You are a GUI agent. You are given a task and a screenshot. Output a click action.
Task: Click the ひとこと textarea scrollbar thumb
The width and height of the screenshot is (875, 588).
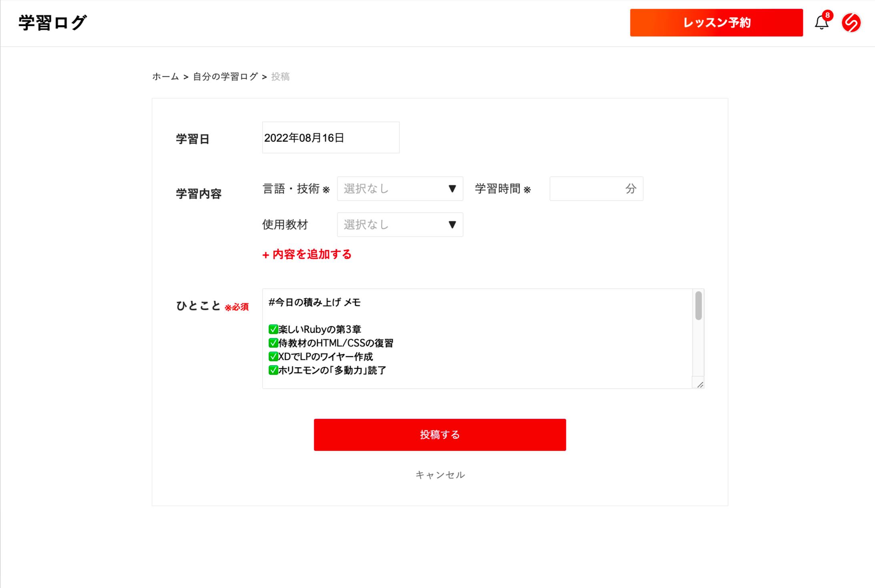click(698, 306)
